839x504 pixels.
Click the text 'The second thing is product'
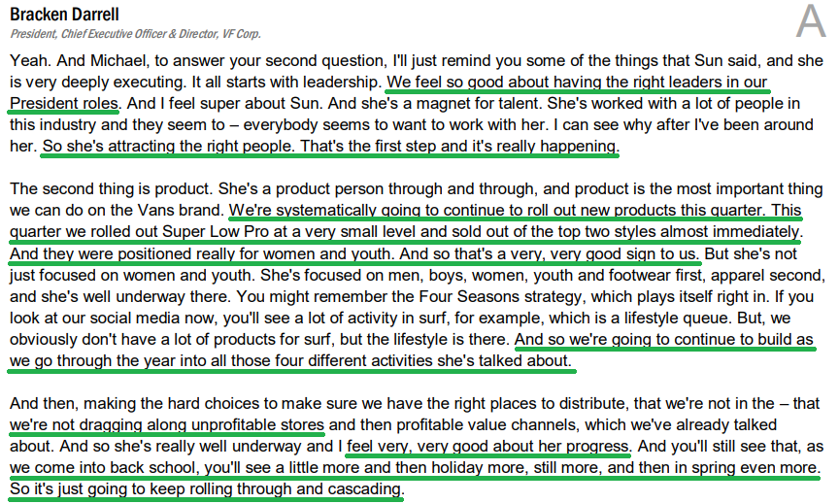(x=112, y=188)
